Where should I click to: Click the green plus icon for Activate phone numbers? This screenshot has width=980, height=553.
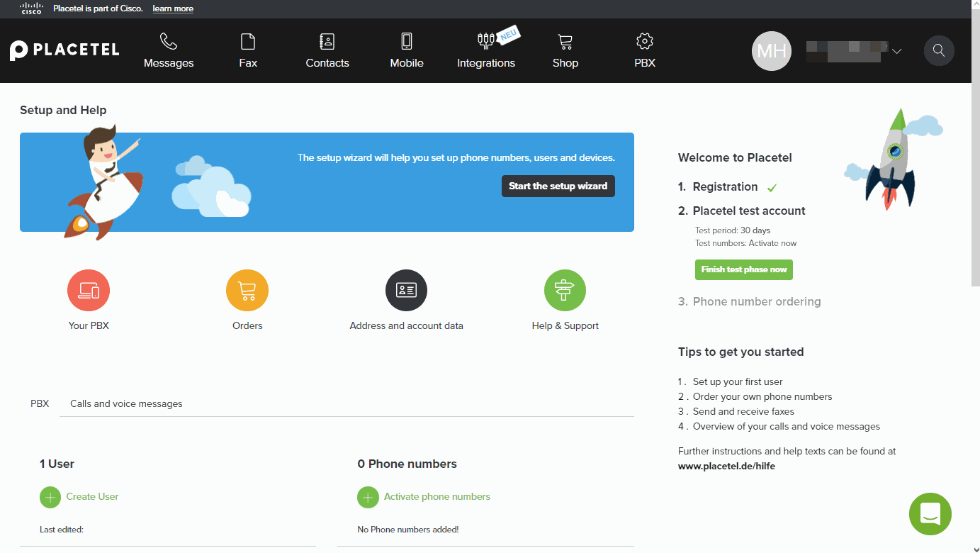(x=368, y=497)
